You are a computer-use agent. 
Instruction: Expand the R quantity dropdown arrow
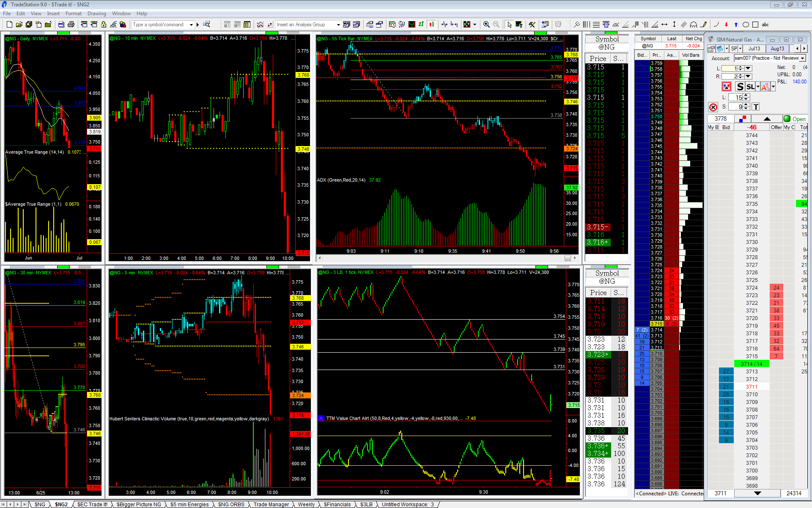[x=749, y=76]
